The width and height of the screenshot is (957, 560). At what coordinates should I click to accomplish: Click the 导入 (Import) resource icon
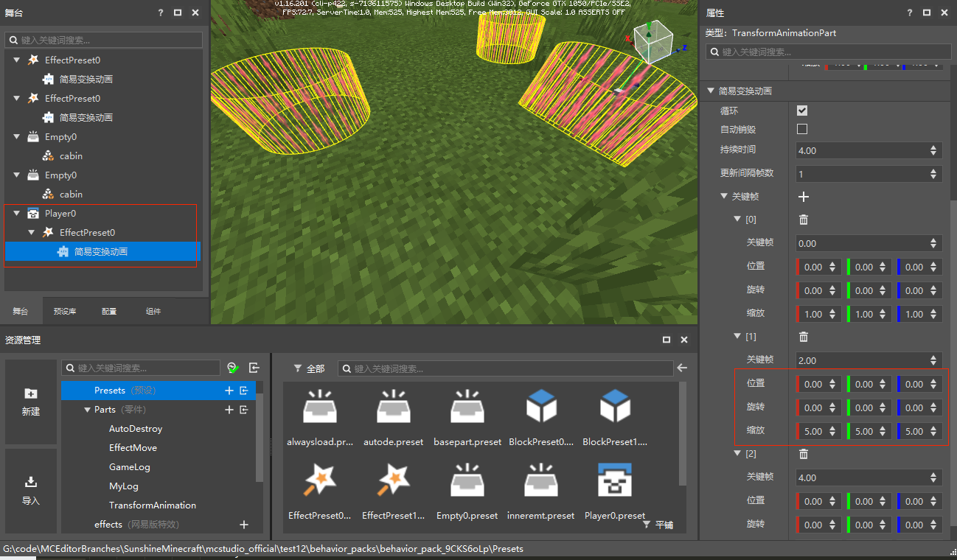tap(31, 490)
